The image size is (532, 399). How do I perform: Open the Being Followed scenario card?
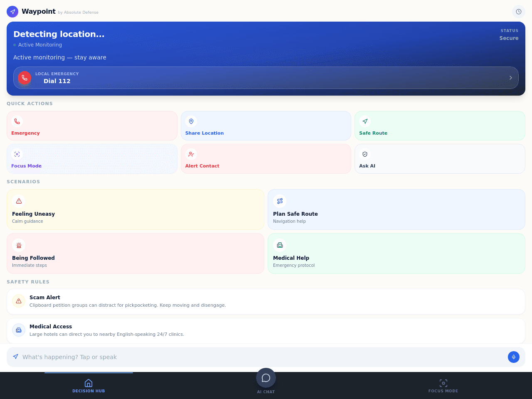(x=135, y=254)
